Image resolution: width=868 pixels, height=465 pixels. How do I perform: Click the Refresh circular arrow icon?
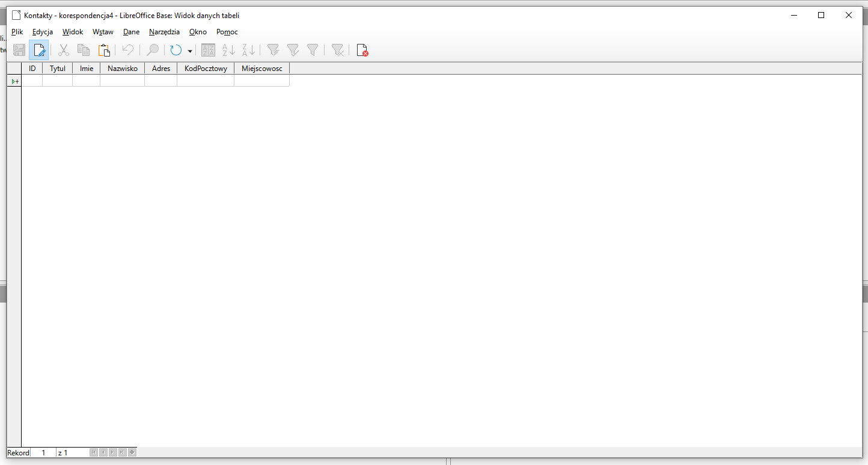click(176, 51)
